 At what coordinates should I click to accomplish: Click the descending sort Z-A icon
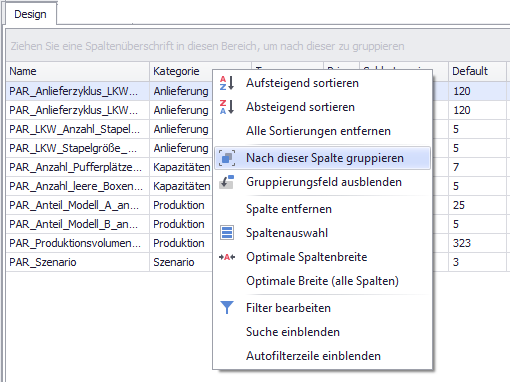pos(227,107)
